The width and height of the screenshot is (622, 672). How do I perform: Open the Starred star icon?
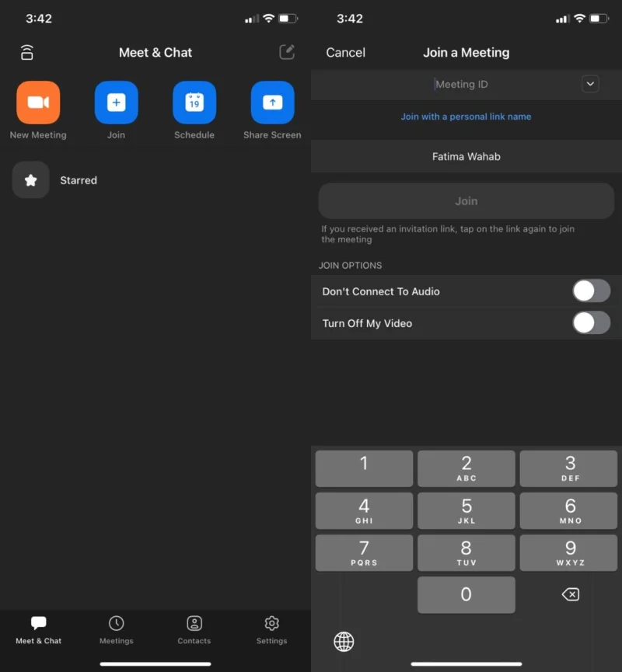tap(30, 180)
